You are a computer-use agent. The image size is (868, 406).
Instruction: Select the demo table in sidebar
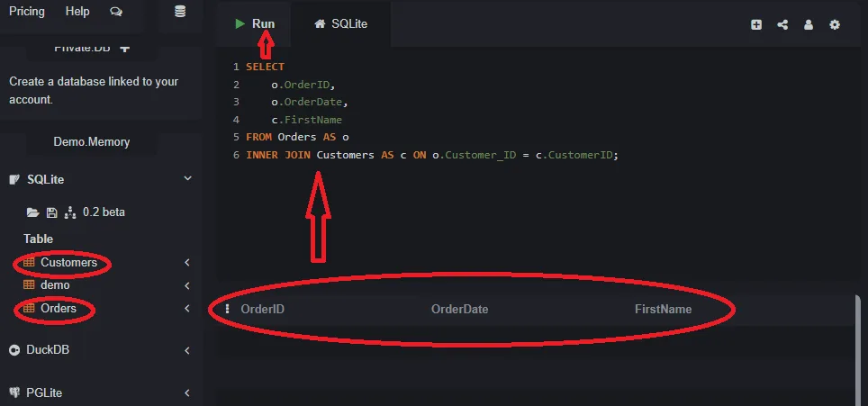tap(54, 285)
